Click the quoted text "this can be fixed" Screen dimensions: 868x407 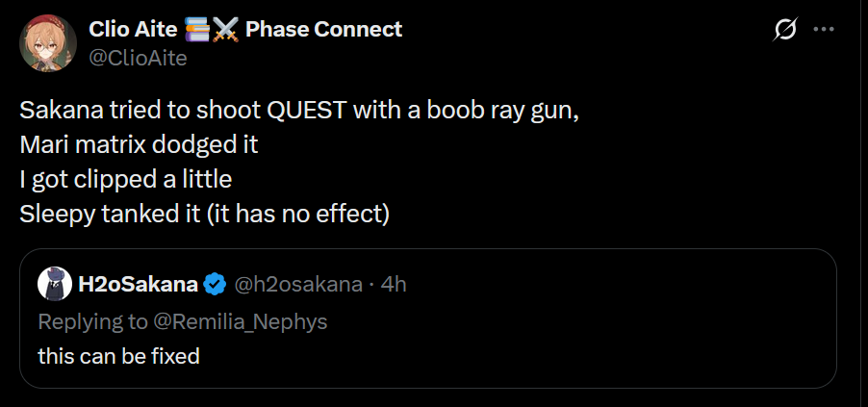[x=118, y=356]
